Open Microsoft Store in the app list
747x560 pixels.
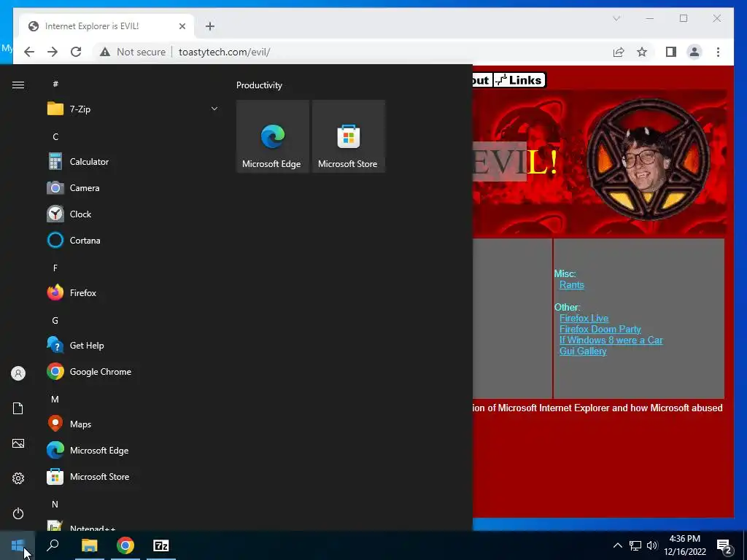[x=133, y=477]
